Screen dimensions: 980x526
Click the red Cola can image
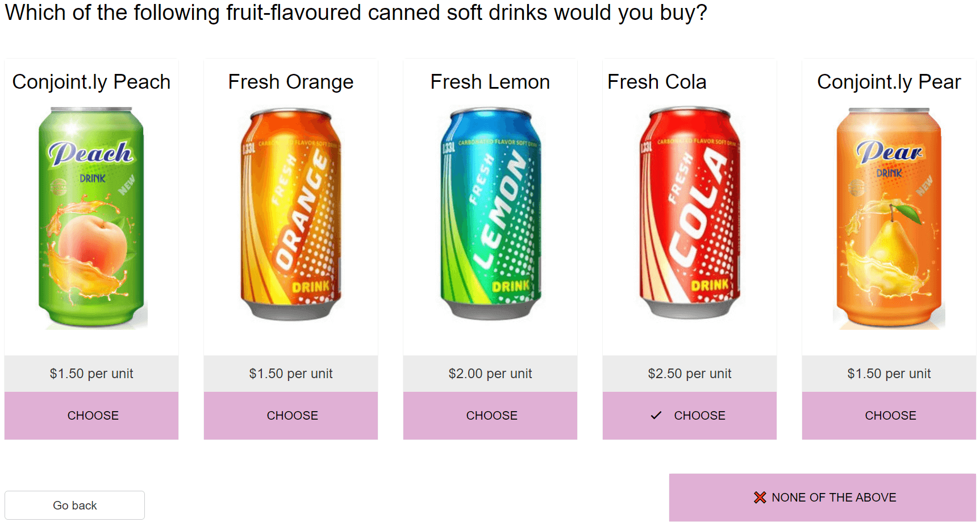[x=690, y=213]
